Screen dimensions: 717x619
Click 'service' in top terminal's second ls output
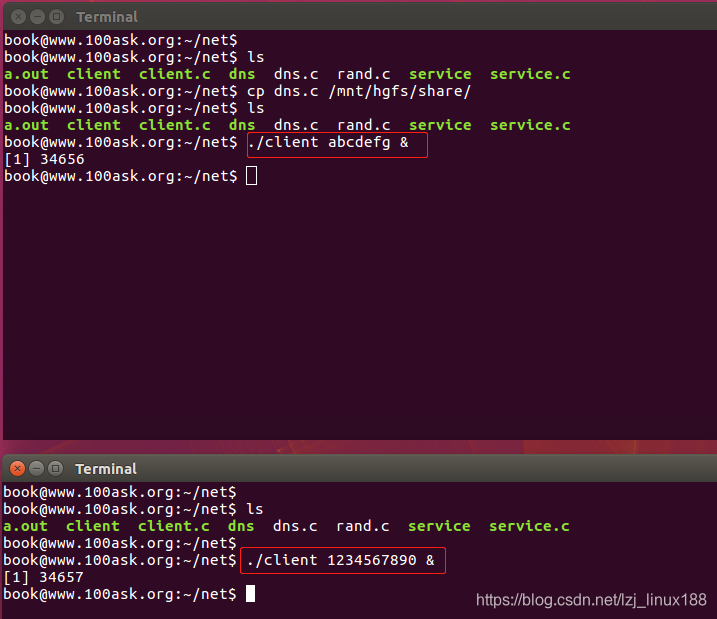point(440,125)
